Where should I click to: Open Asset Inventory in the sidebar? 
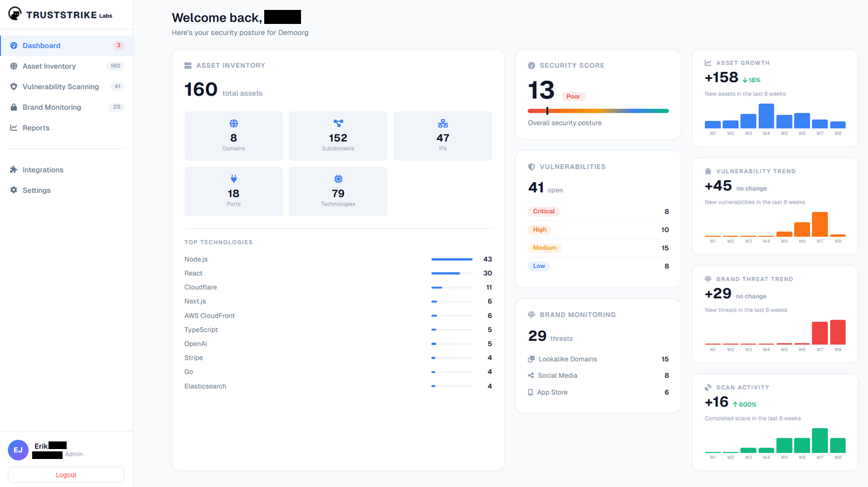click(67, 66)
